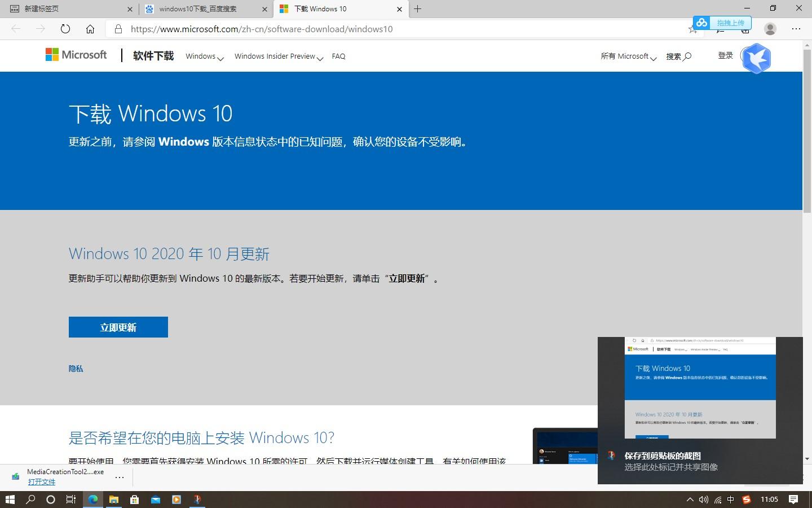Viewport: 812px width, 508px height.
Task: Open the 隐私 privacy link
Action: [x=76, y=368]
